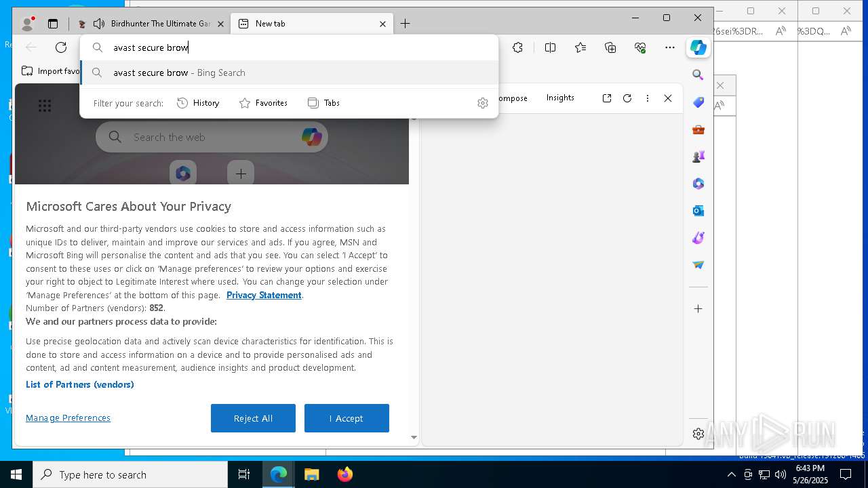The image size is (868, 488).
Task: Open the notification center icon
Action: 845,474
